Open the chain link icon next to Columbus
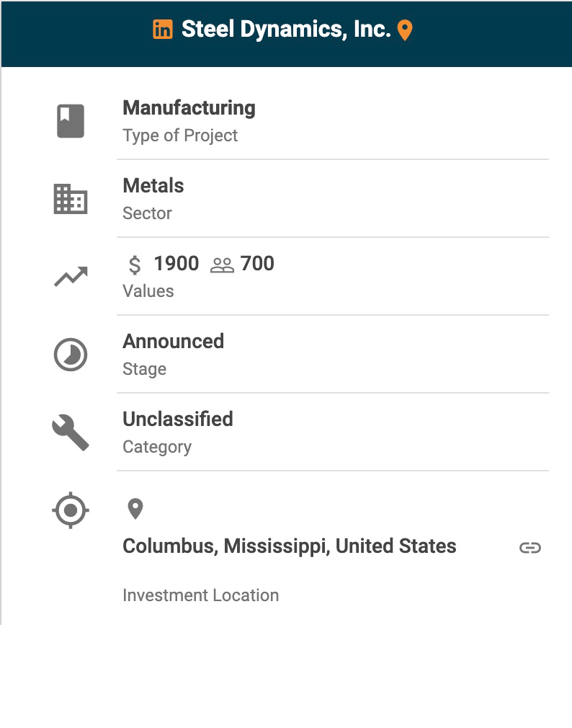Viewport: 572px width, 728px height. 530,548
